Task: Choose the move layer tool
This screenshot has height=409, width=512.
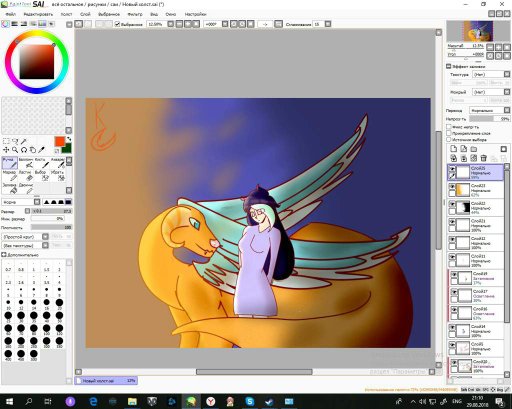Action: pyautogui.click(x=6, y=150)
